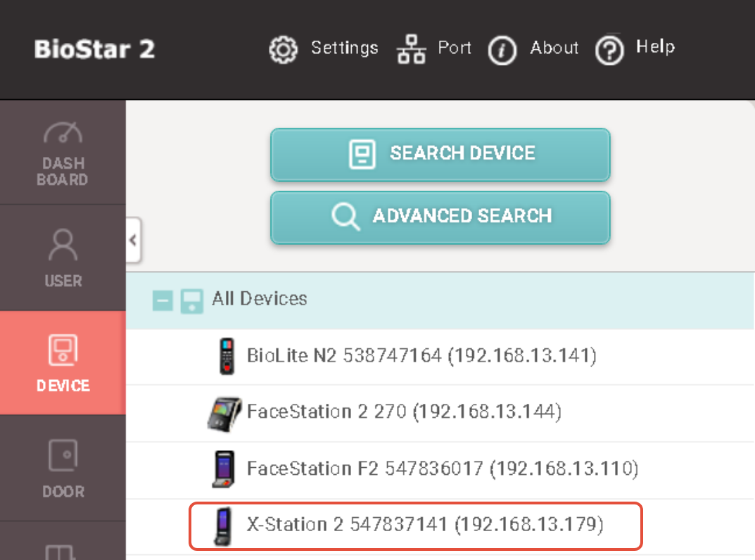Select X-Station 2 547837141 device entry

tap(425, 525)
